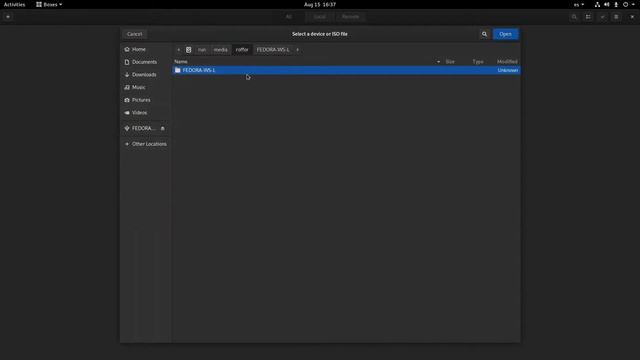Select the FEDORA-WS-L folder row

[x=346, y=70]
